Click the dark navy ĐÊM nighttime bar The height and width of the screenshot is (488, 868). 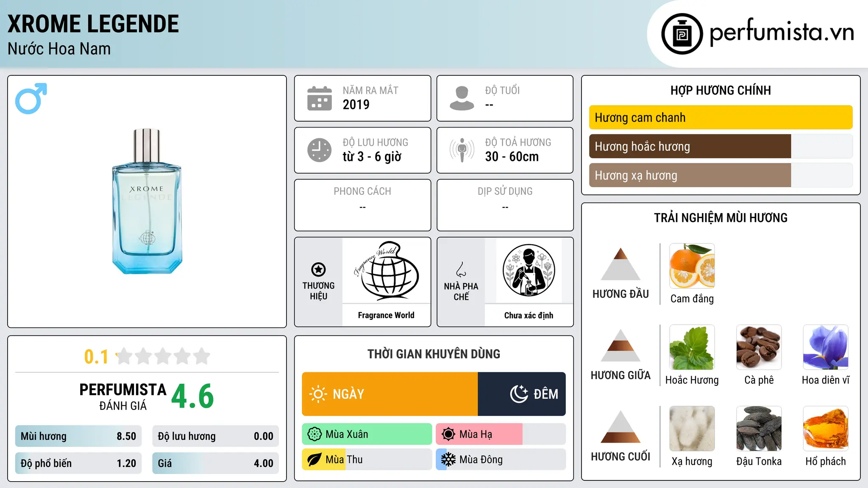(522, 394)
